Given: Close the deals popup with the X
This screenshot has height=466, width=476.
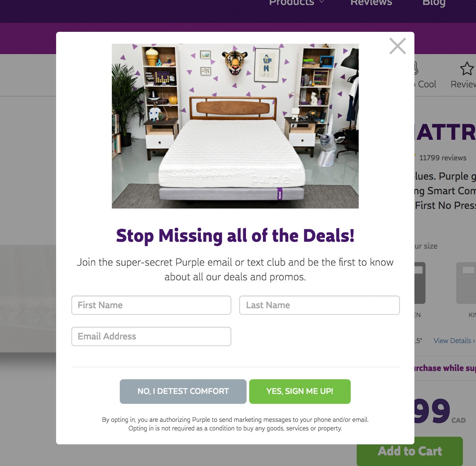Looking at the screenshot, I should tap(397, 46).
